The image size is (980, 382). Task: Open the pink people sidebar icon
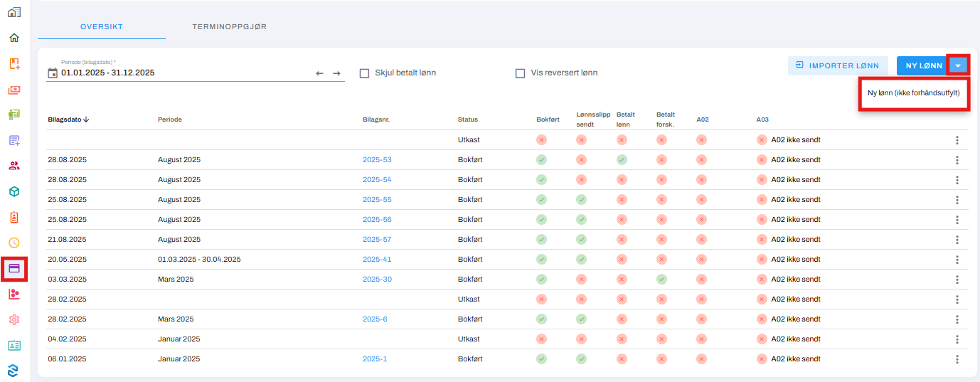tap(14, 166)
